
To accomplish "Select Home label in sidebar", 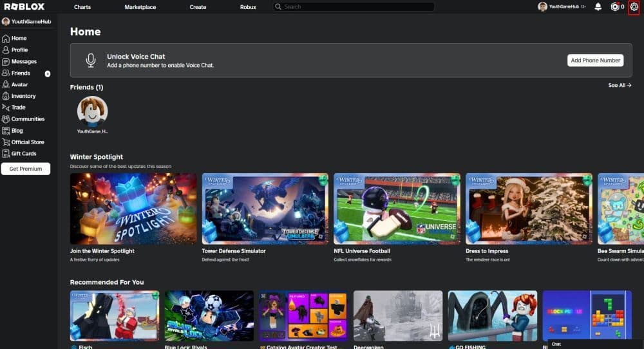I will point(19,38).
